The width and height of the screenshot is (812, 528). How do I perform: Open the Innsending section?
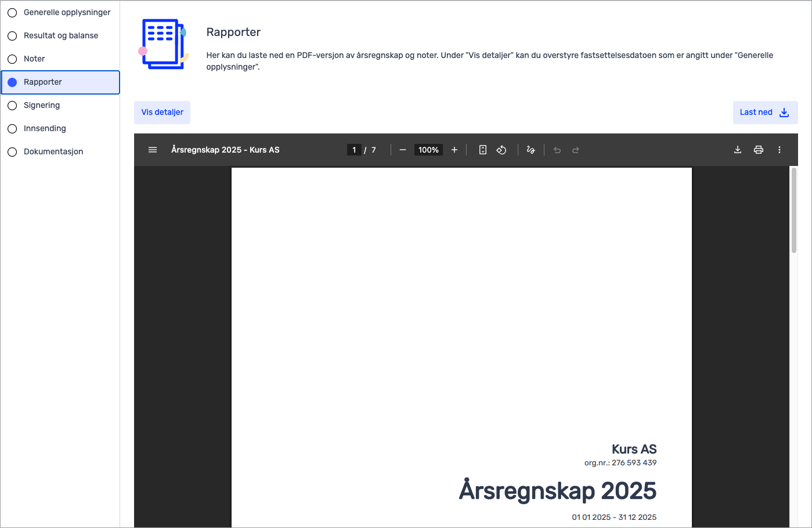45,128
